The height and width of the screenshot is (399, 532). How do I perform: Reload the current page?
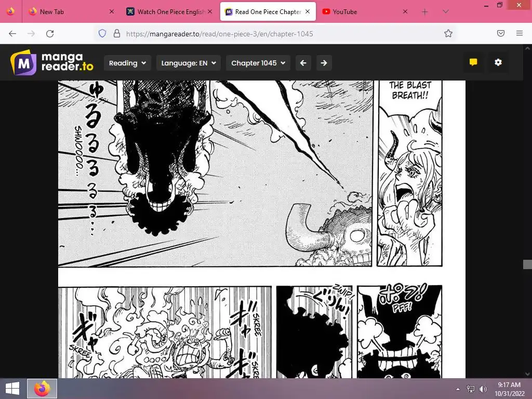pos(50,34)
